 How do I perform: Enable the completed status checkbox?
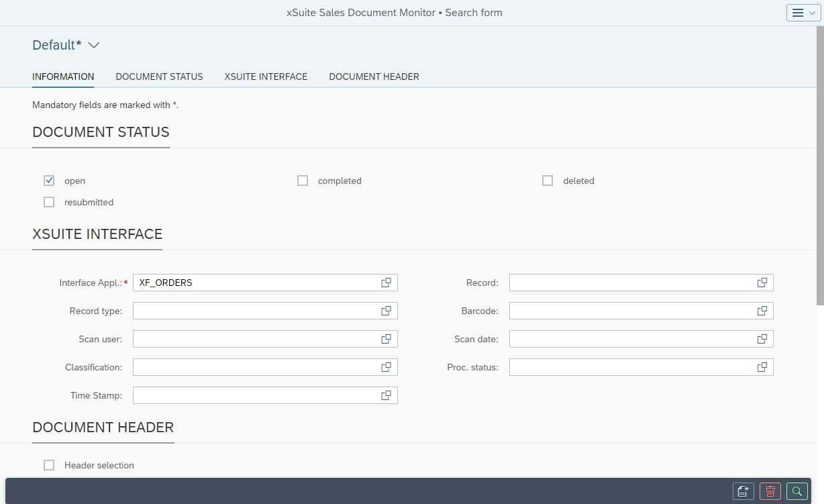pos(302,180)
